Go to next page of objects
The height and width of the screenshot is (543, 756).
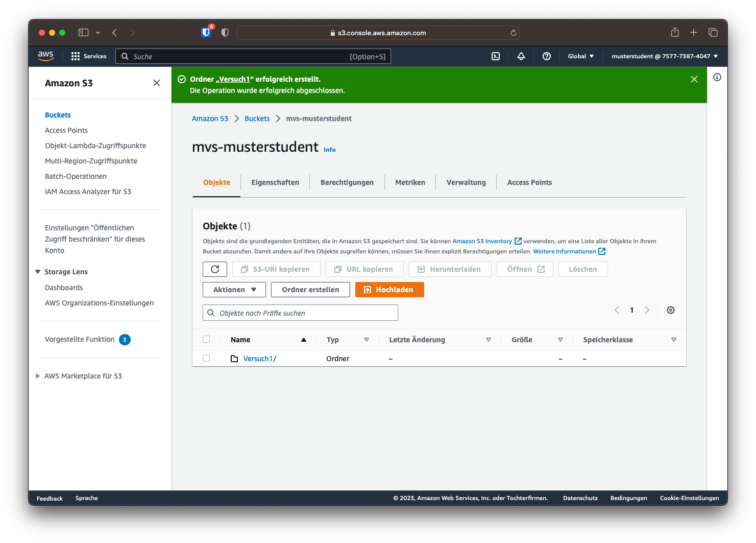pos(647,310)
